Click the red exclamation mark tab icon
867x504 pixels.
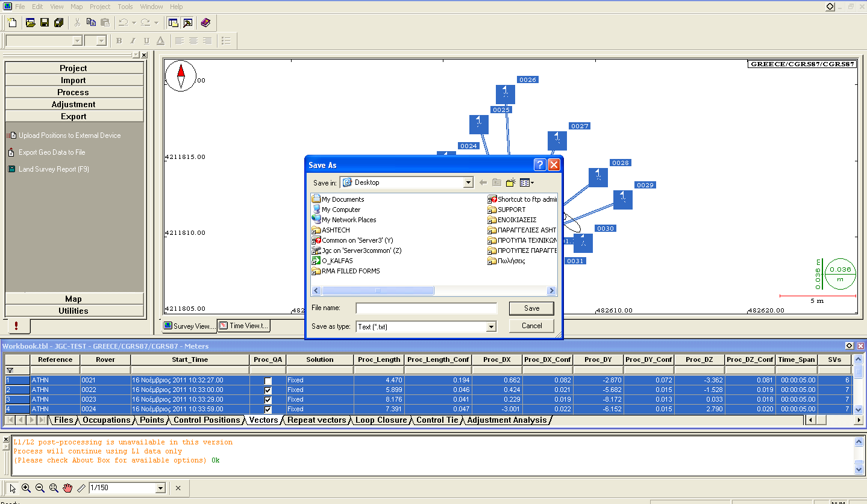tap(16, 326)
